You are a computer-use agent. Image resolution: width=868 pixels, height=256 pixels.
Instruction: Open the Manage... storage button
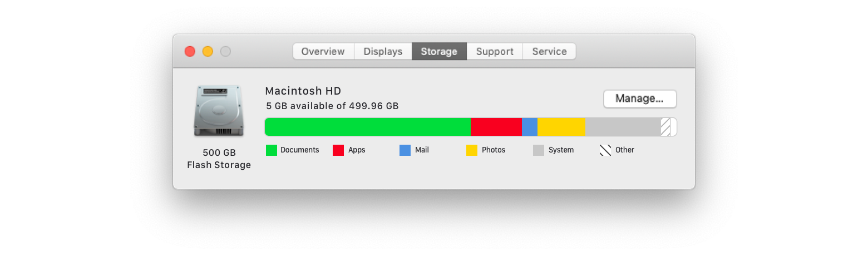(x=640, y=99)
